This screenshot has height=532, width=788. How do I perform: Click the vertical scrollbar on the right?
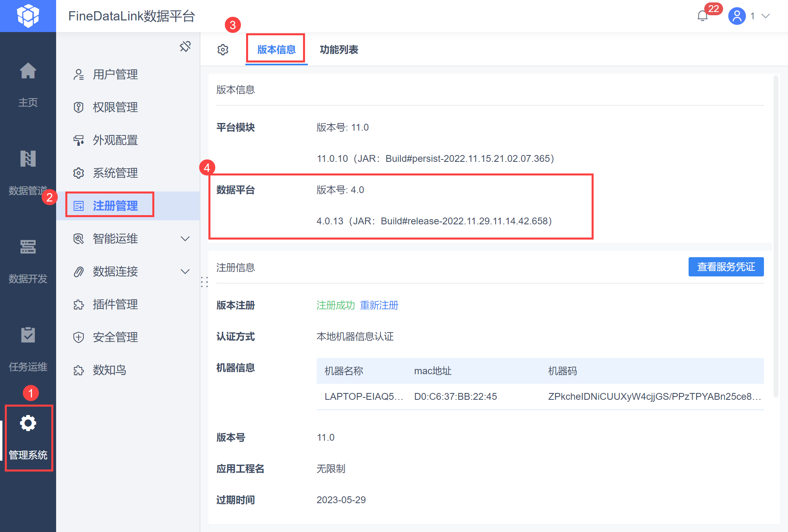point(776,236)
